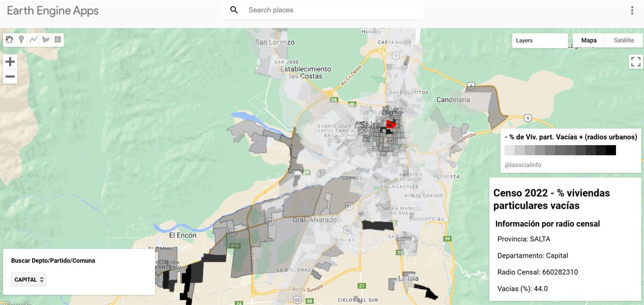Select the draw rectangle tool
644x305 pixels.
coord(57,40)
